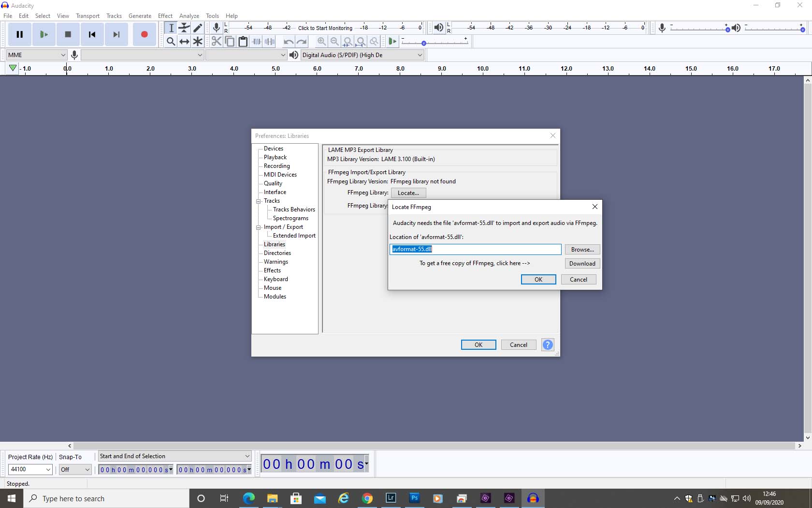
Task: Click Cancel in Preferences dialog
Action: tap(519, 345)
